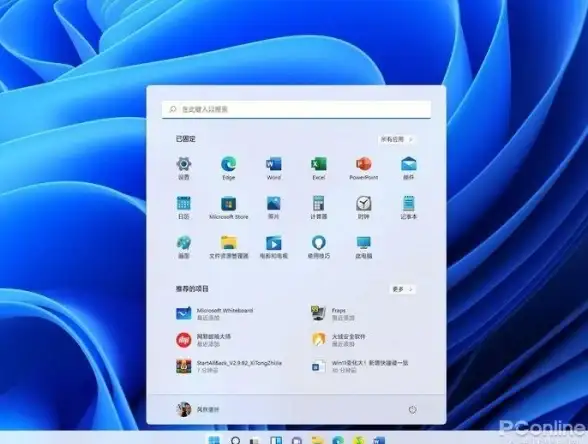588x444 pixels.
Task: Click the Start button on the taskbar
Action: 214,440
